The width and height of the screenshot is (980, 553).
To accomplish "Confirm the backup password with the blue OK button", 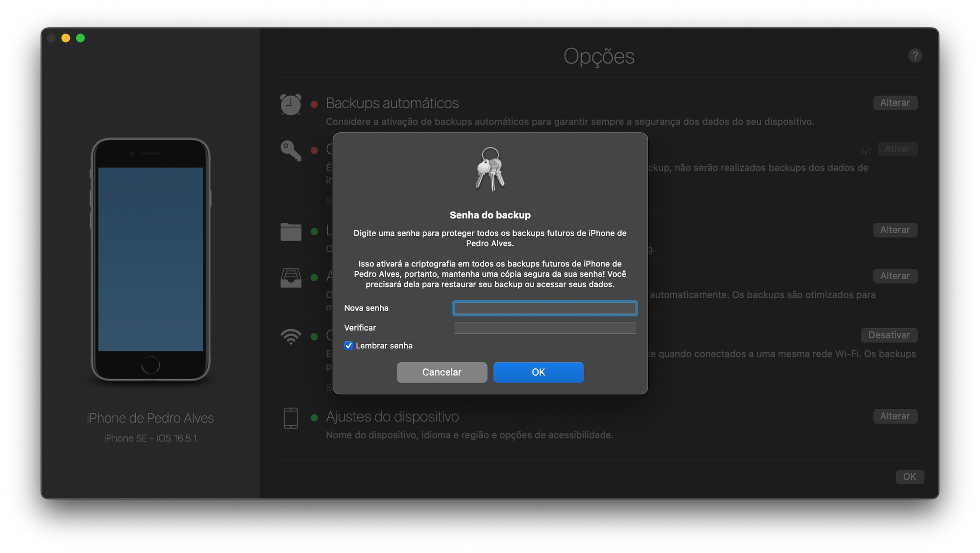I will click(539, 372).
